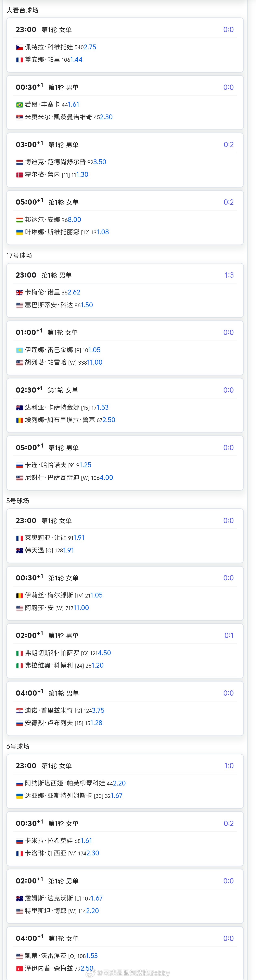Open player 安德烈·卢布列夫 profile

[x=49, y=723]
